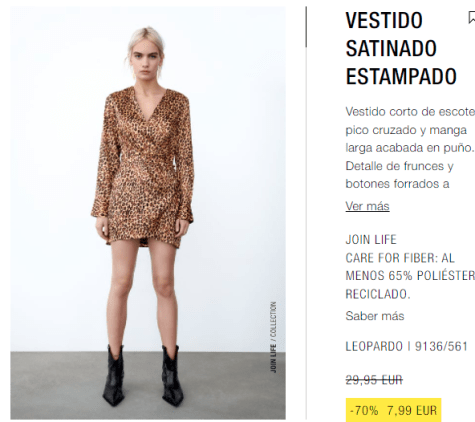Click the 7,99 EUR sale price
475x422 pixels.
coord(412,410)
